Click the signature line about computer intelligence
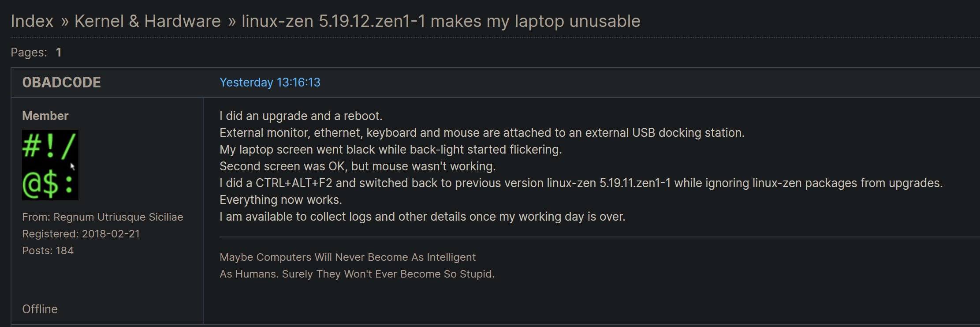Image resolution: width=980 pixels, height=327 pixels. click(x=347, y=257)
